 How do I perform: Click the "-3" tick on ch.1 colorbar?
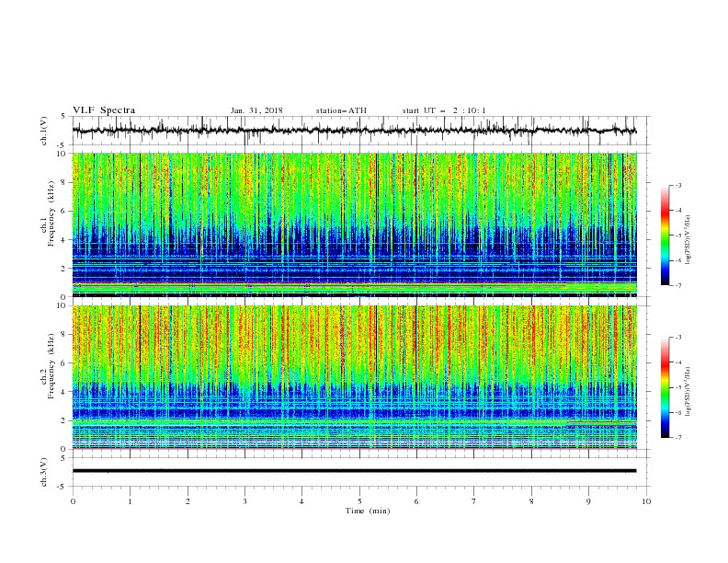678,185
